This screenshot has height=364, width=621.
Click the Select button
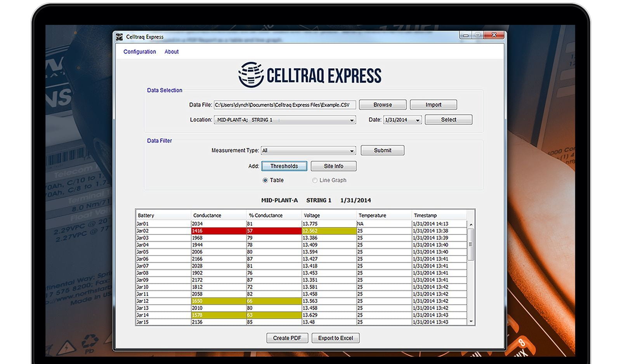pos(449,120)
